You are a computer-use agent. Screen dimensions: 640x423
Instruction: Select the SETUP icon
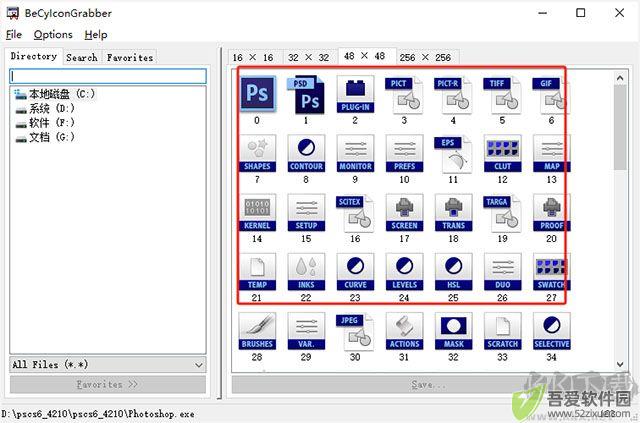[306, 213]
